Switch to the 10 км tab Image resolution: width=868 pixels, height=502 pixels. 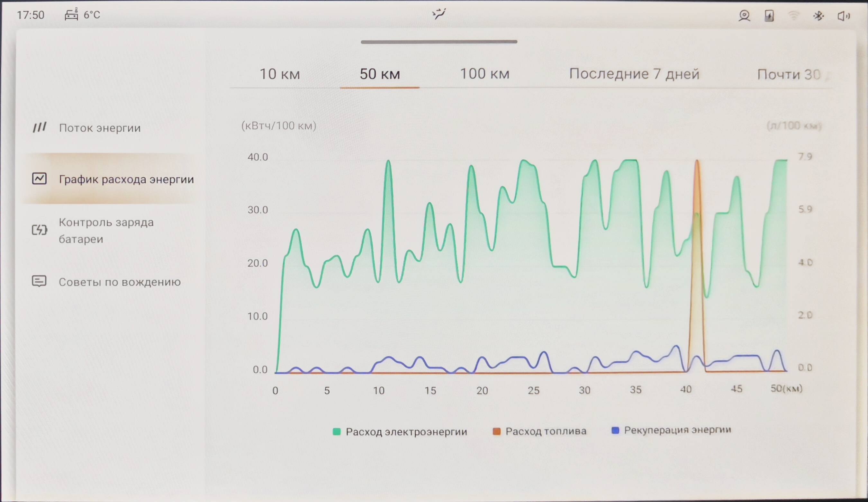[x=280, y=74]
